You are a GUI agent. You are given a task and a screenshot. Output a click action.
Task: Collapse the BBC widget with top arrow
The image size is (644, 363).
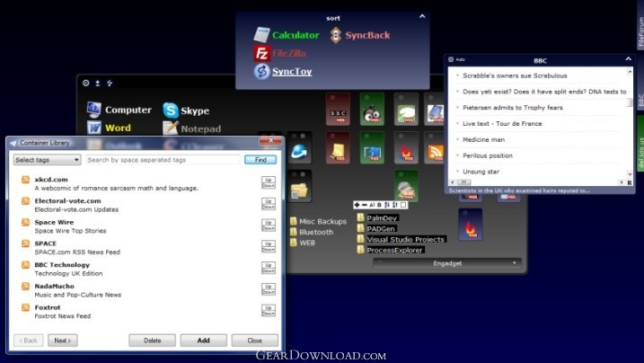point(628,59)
